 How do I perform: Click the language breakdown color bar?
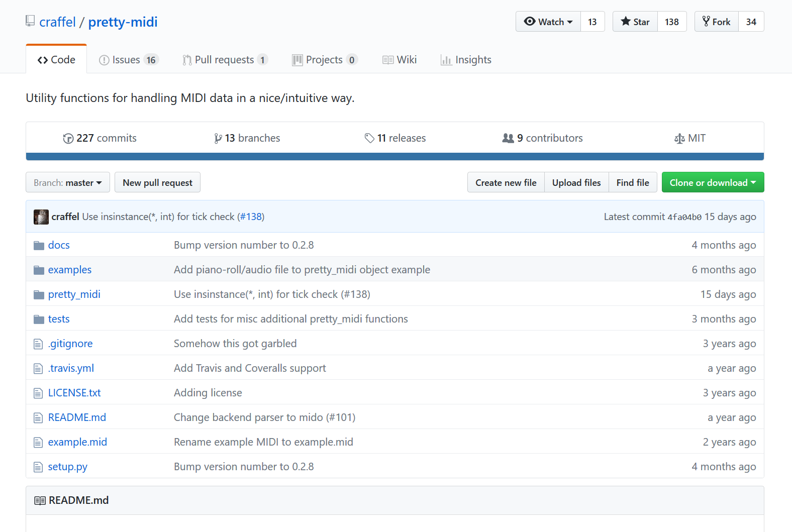pos(395,157)
